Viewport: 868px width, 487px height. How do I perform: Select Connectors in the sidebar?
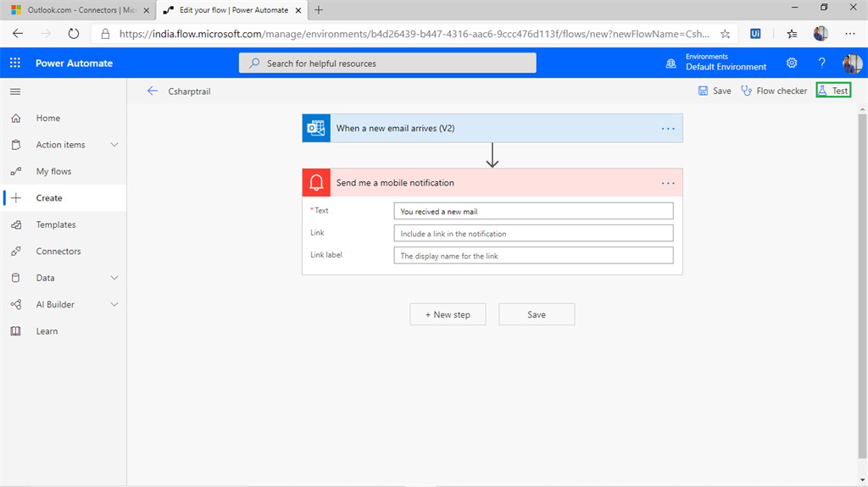58,252
